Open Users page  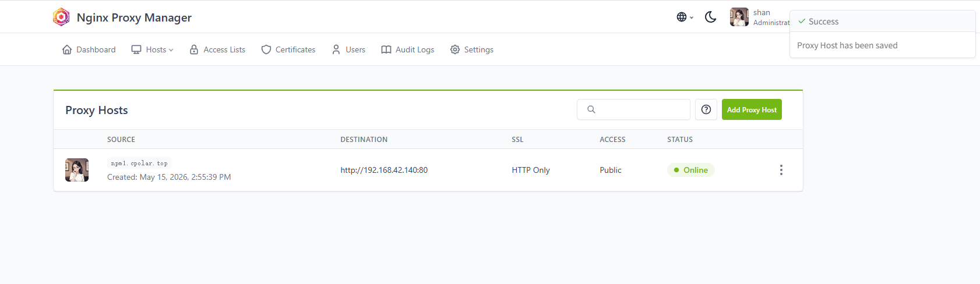coord(348,49)
